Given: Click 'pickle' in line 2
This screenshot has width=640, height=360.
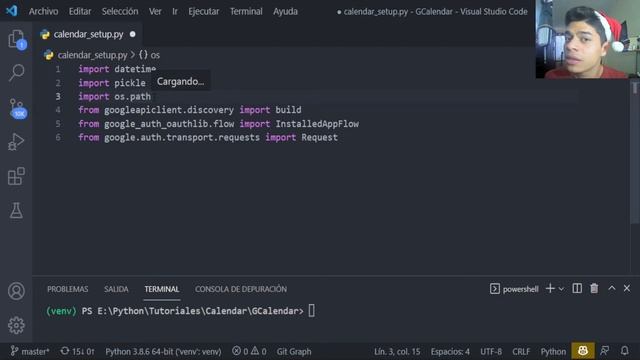Looking at the screenshot, I should (x=130, y=83).
